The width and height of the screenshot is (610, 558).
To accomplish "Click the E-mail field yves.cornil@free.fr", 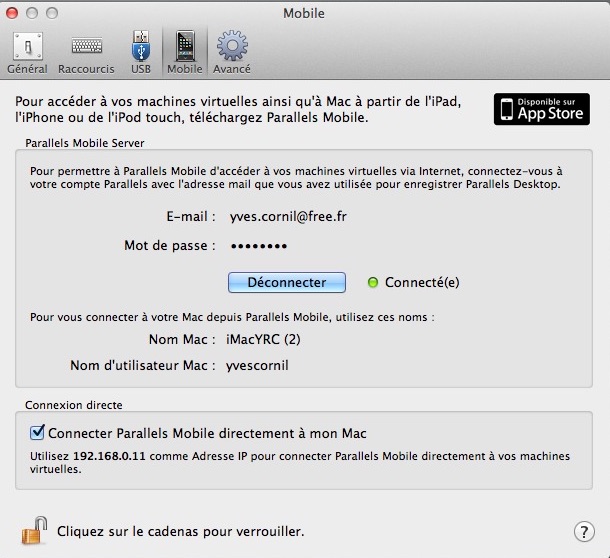I will 288,216.
